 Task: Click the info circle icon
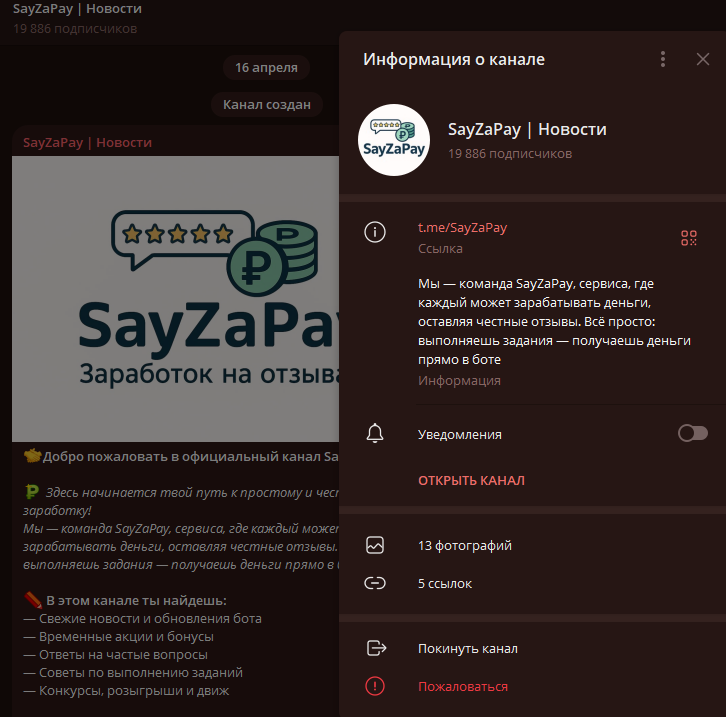pos(375,232)
